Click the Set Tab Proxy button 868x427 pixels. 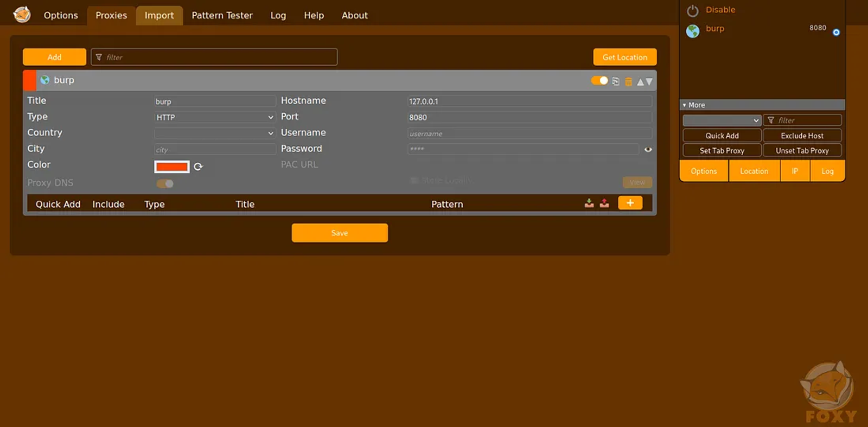pos(722,150)
